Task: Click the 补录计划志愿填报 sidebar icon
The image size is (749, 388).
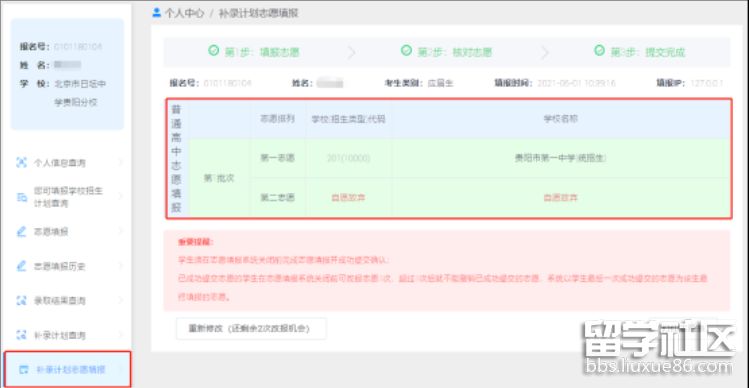Action: pos(23,369)
